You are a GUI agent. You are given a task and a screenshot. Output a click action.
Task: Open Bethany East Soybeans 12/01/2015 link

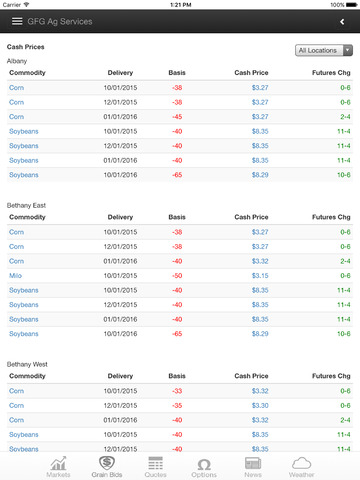24,305
